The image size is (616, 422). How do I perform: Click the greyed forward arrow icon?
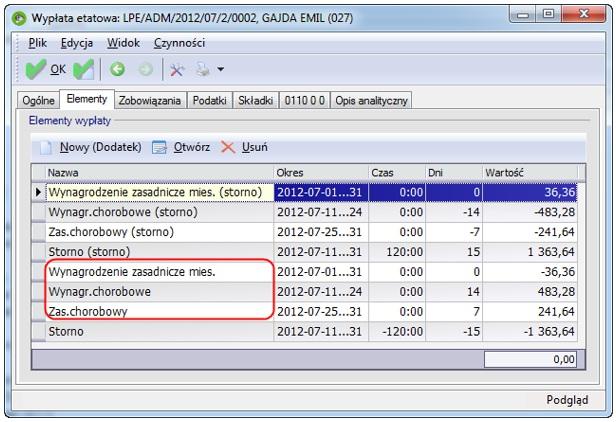(145, 70)
